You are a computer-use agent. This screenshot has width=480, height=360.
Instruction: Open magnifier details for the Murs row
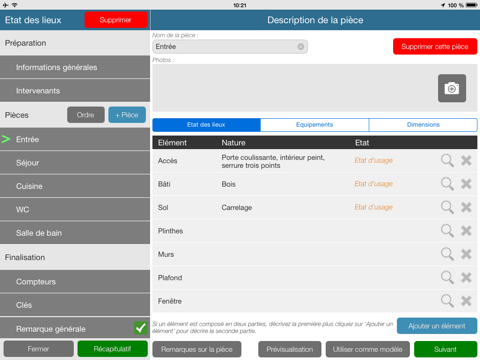pos(447,254)
